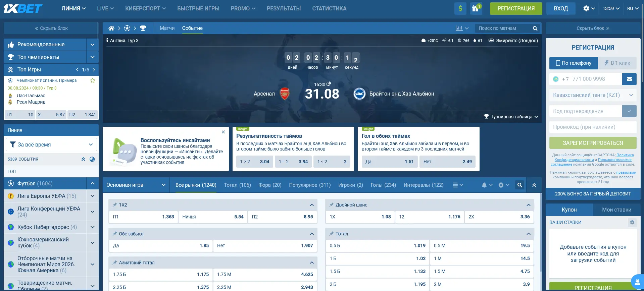Click the football icon in breadcrumb
Viewport: 644px width, 291px height.
click(x=127, y=28)
